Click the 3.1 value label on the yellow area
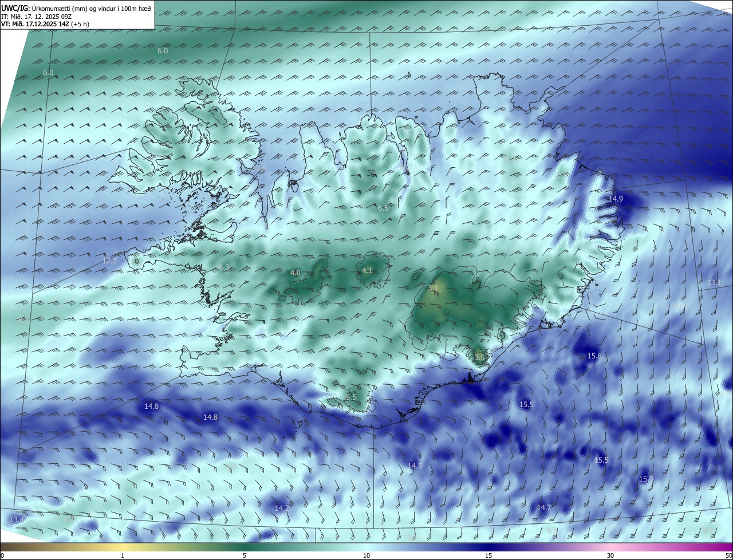 coord(433,287)
